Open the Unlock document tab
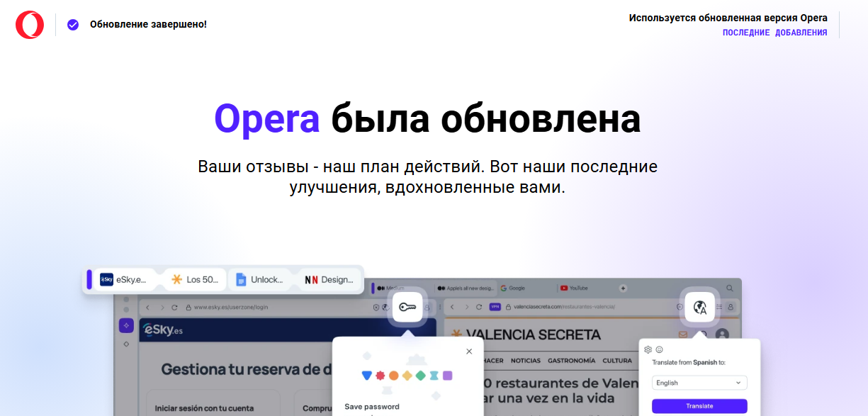Viewport: 868px width, 416px height. tap(259, 279)
